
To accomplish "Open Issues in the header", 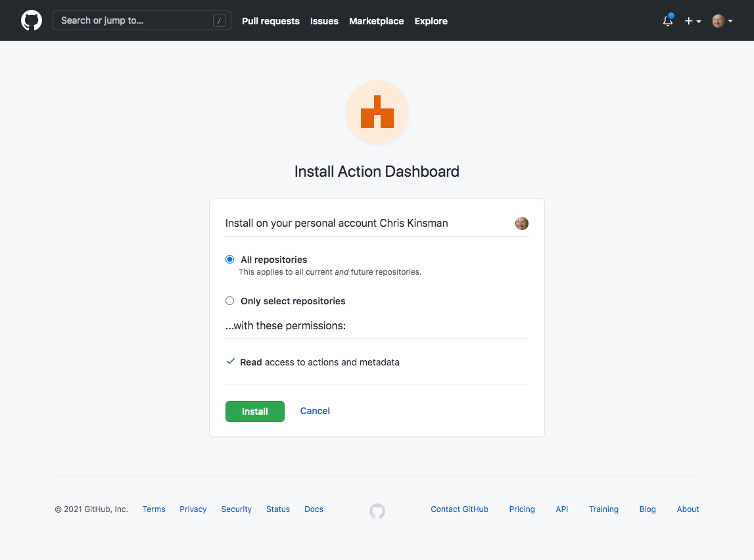I will [324, 21].
